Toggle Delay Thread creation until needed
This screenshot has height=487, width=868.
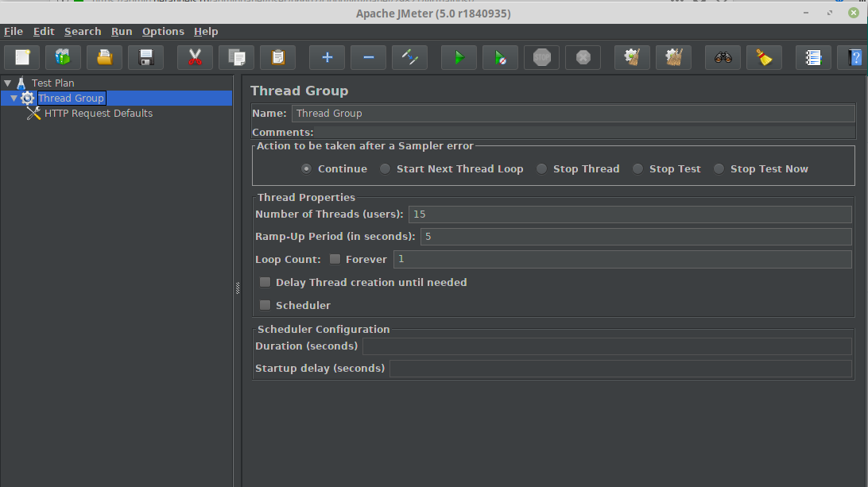click(x=265, y=282)
